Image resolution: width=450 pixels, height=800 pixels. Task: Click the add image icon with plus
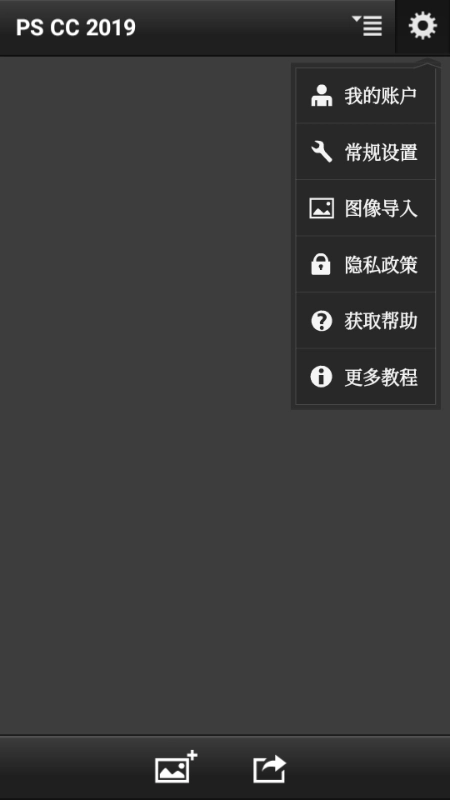tap(176, 767)
